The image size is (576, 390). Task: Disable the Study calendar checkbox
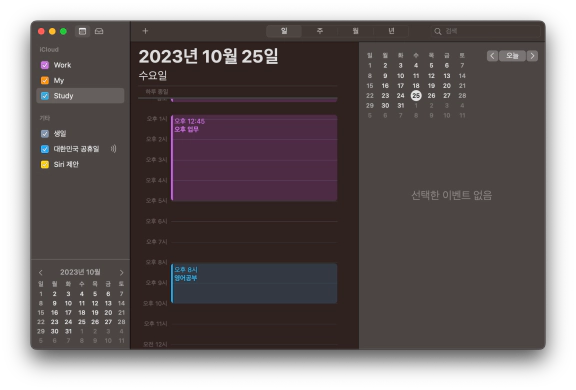(x=45, y=96)
